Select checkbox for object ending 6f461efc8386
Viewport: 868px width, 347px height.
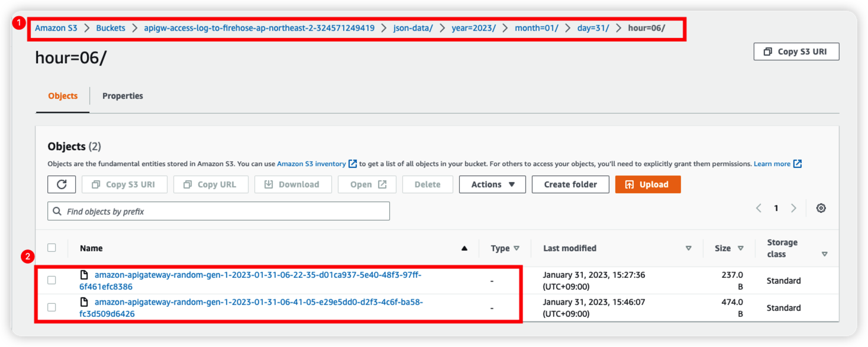51,280
